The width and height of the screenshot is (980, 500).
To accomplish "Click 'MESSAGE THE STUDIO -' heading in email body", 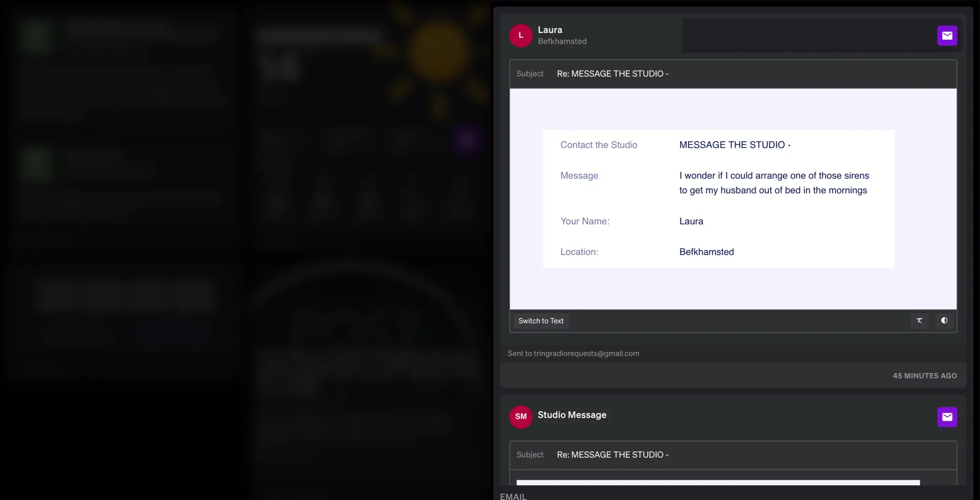I will 734,145.
